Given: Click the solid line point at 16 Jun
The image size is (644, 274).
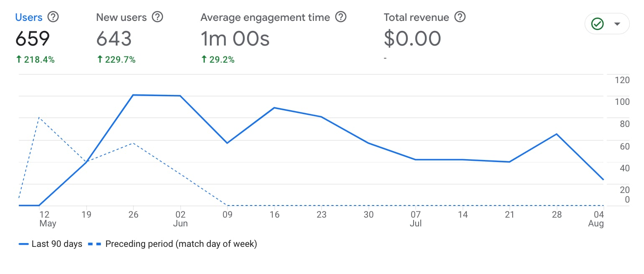Looking at the screenshot, I should pyautogui.click(x=274, y=108).
